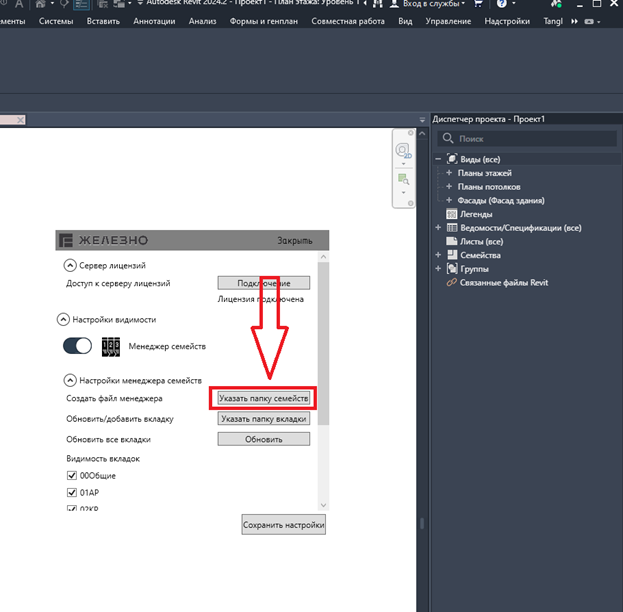Collapse the Настройки видимости section
The width and height of the screenshot is (623, 612).
pyautogui.click(x=63, y=319)
